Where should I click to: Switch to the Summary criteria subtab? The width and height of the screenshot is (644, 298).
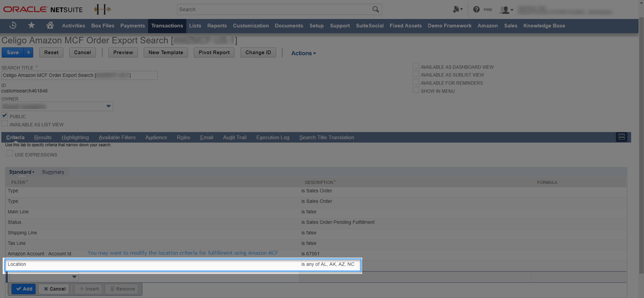click(53, 172)
